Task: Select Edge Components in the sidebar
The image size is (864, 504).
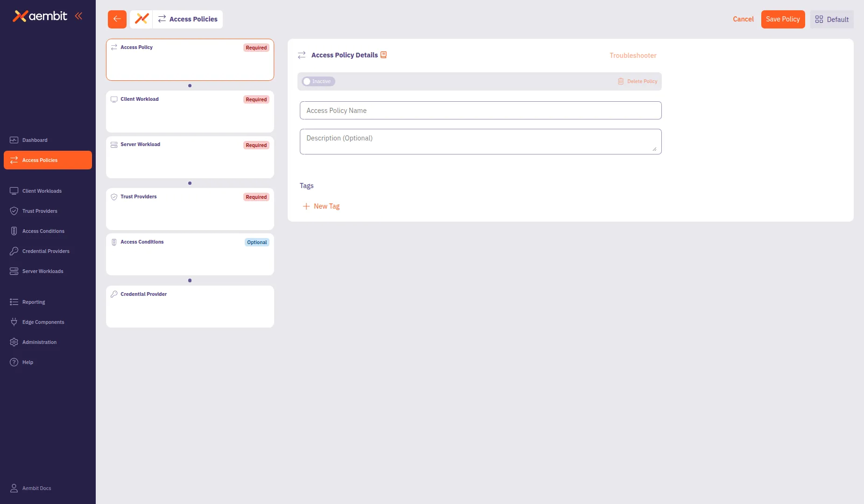Action: pos(43,322)
